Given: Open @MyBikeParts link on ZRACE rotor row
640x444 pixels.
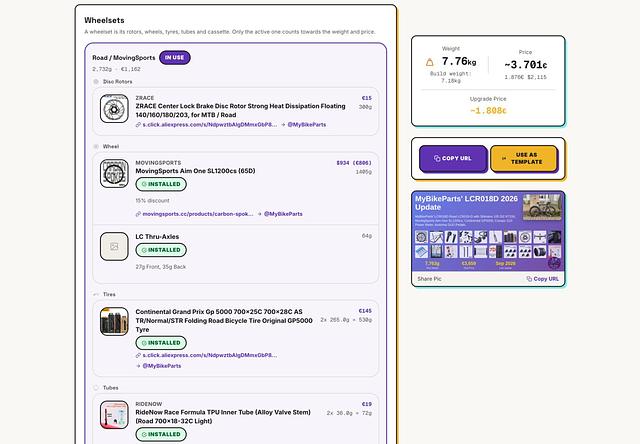Looking at the screenshot, I should point(307,125).
